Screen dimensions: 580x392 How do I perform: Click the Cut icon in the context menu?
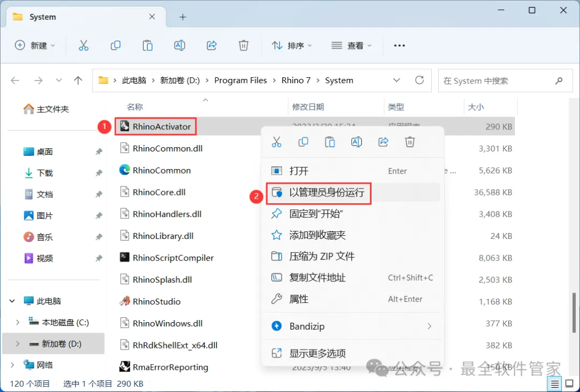click(277, 142)
